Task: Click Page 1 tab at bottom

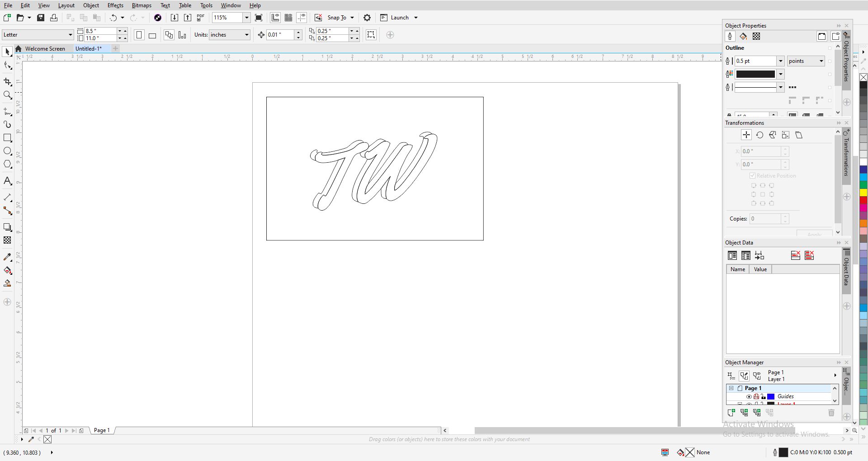Action: click(102, 430)
